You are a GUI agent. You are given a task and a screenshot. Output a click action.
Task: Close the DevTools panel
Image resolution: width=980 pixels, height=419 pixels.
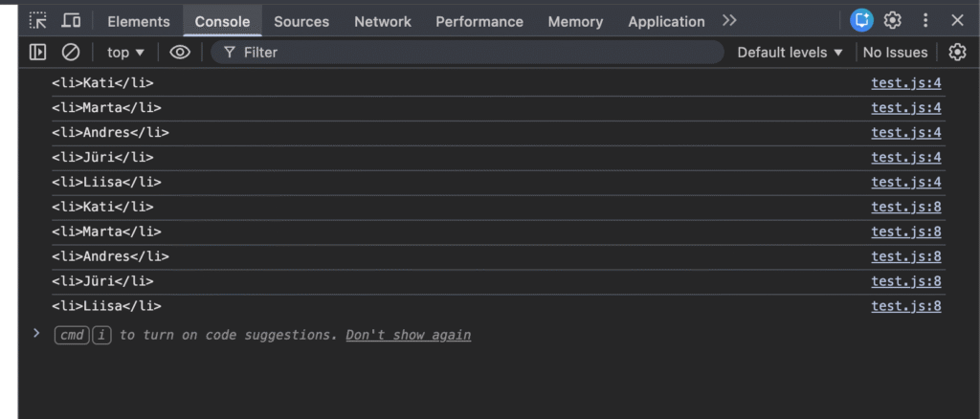(x=957, y=20)
